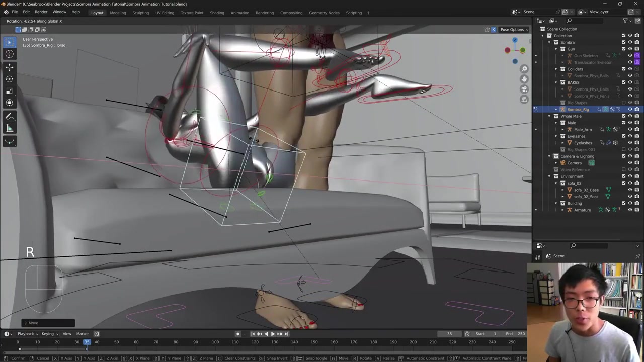Screen dimensions: 644x362
Task: Click the Marker menu in timeline
Action: coord(82,334)
